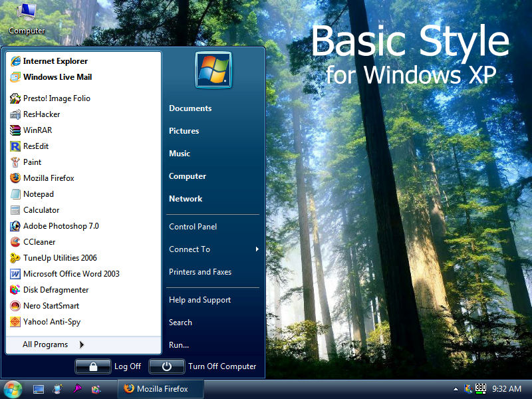This screenshot has height=399, width=532.
Task: Click the CCleaner icon
Action: [15, 242]
